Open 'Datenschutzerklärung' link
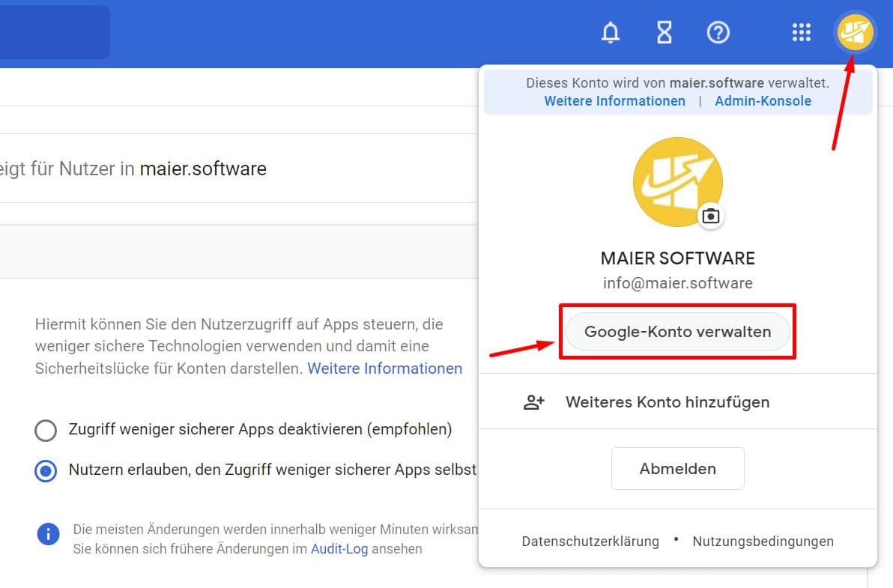The image size is (893, 588). (590, 542)
